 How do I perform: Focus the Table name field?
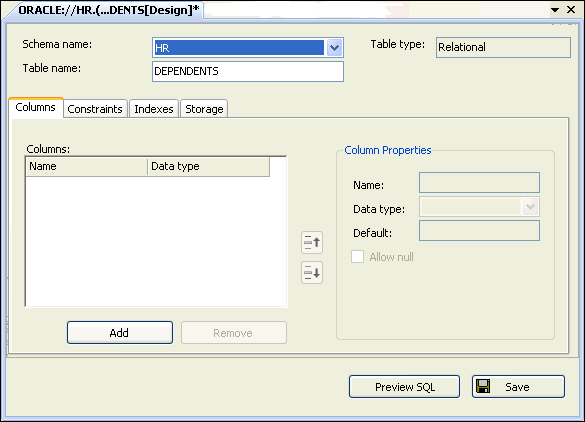tap(248, 71)
